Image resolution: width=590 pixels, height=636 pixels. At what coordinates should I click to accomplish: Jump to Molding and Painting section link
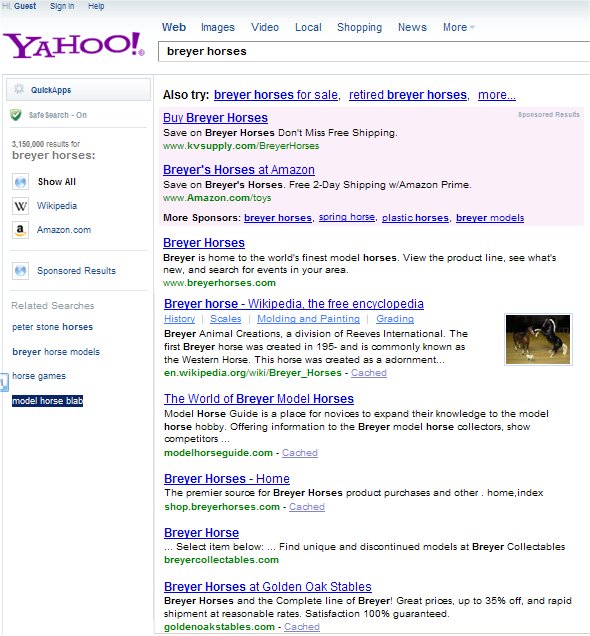[309, 319]
